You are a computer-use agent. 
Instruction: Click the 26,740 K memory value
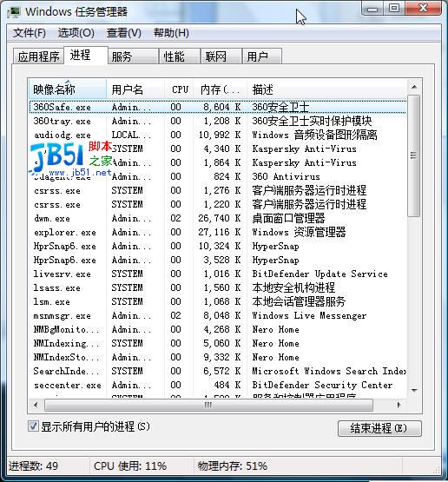(220, 219)
